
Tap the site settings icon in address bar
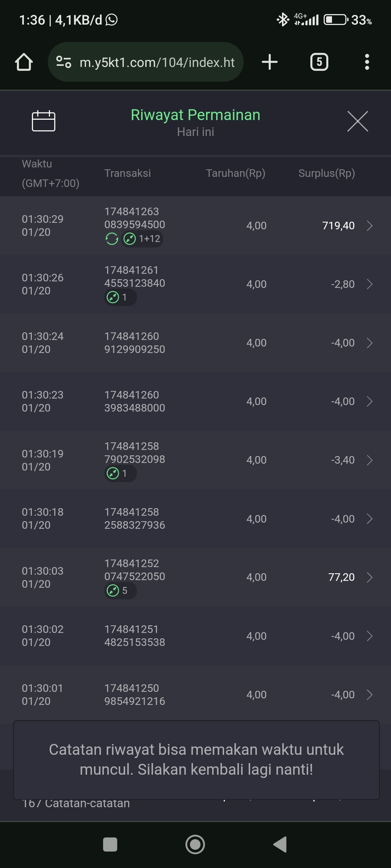64,62
